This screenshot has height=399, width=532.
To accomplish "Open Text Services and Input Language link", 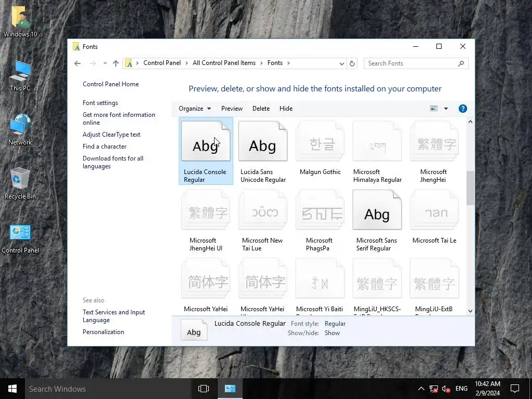I will 114,316.
